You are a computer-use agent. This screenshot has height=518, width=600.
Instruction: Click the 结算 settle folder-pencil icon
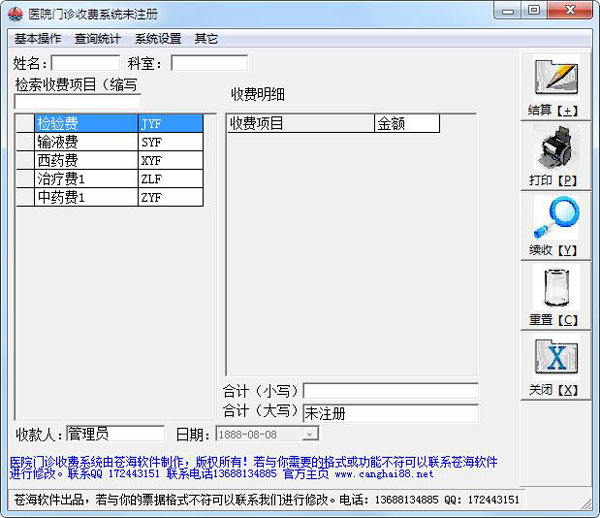pyautogui.click(x=556, y=77)
